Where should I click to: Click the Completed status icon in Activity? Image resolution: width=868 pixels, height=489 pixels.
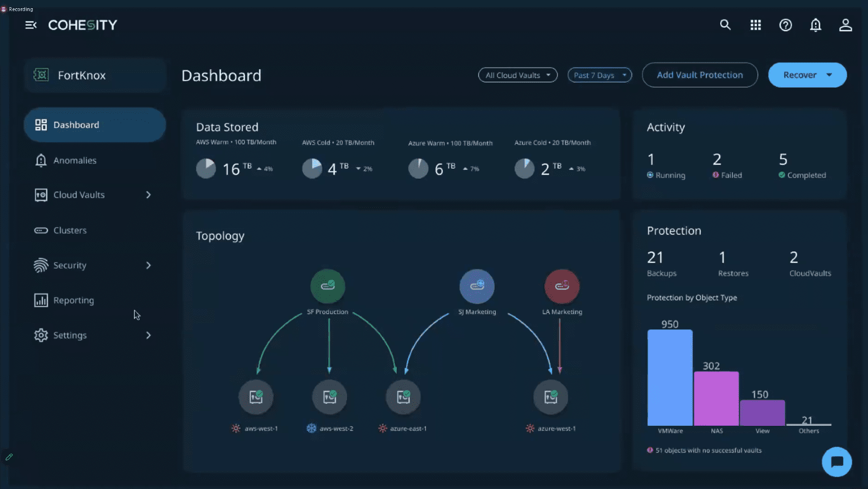(782, 175)
